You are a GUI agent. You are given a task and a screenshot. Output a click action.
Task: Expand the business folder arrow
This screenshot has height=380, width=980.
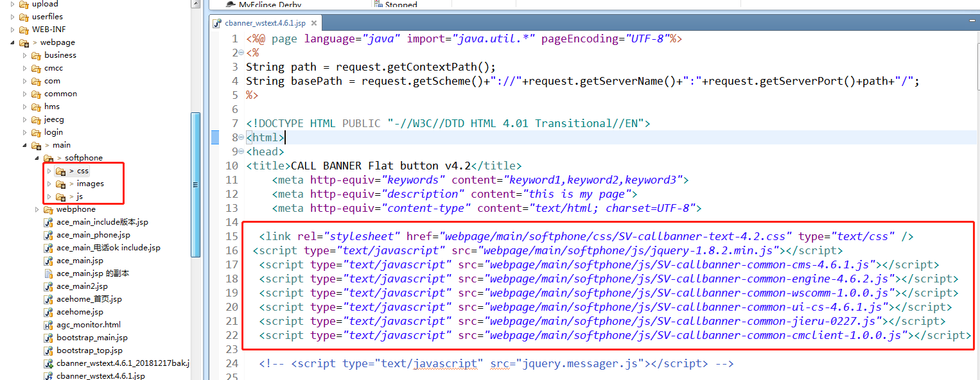point(25,55)
